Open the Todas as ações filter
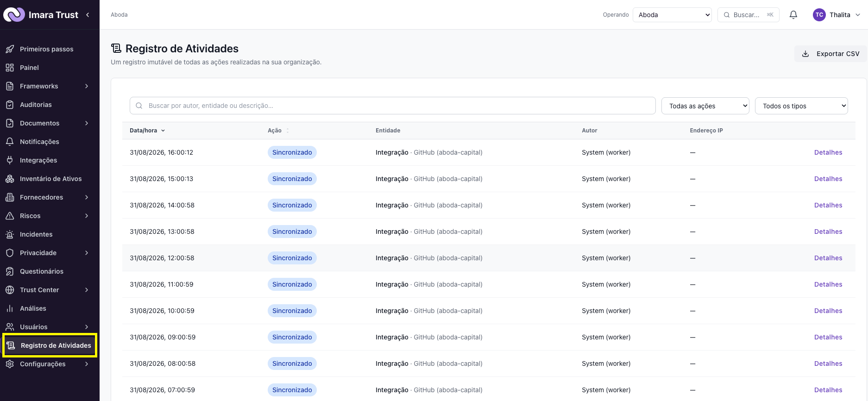 (705, 106)
